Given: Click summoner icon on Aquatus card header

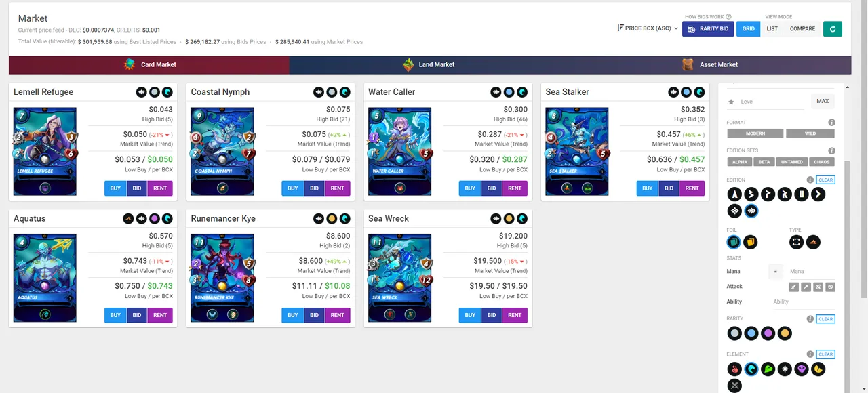Looking at the screenshot, I should 128,219.
